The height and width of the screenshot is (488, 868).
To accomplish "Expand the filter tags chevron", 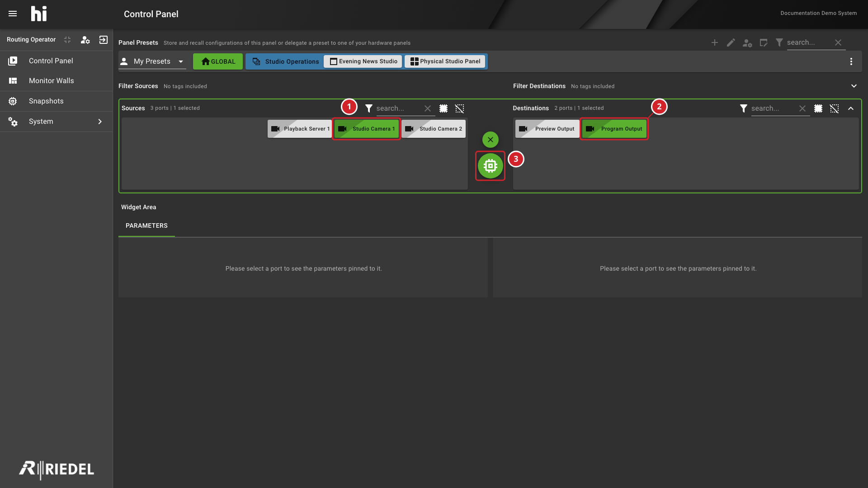I will (854, 86).
